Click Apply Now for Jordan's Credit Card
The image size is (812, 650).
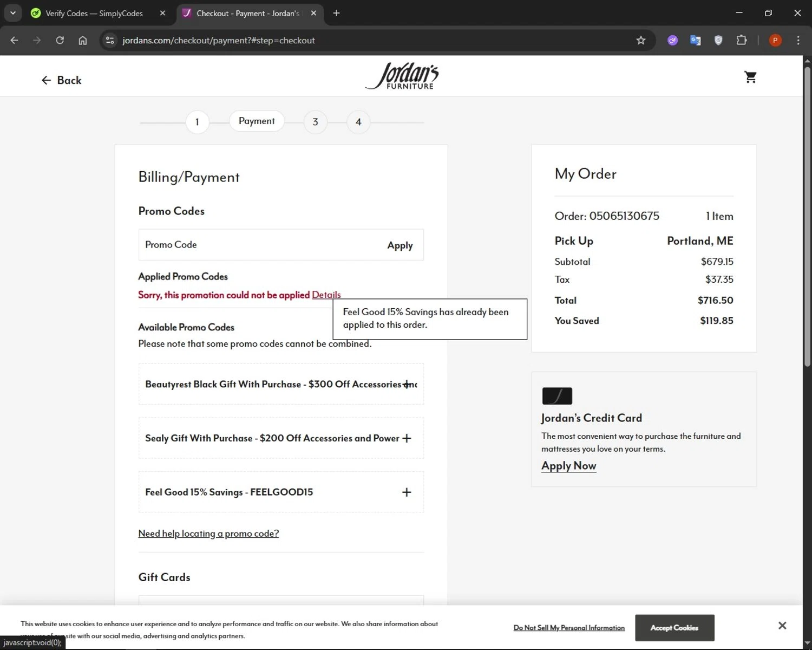pos(569,466)
